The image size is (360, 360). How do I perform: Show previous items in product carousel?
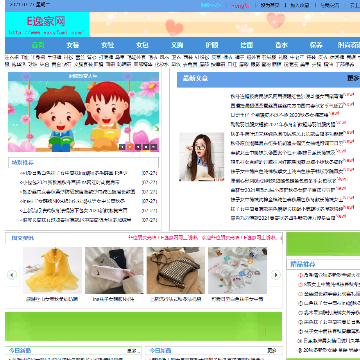(x=12, y=275)
